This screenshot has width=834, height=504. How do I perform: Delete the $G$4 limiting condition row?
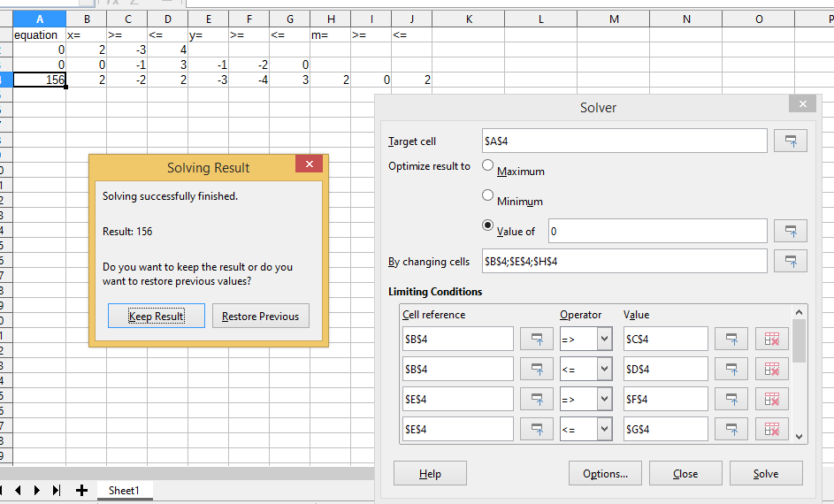770,429
